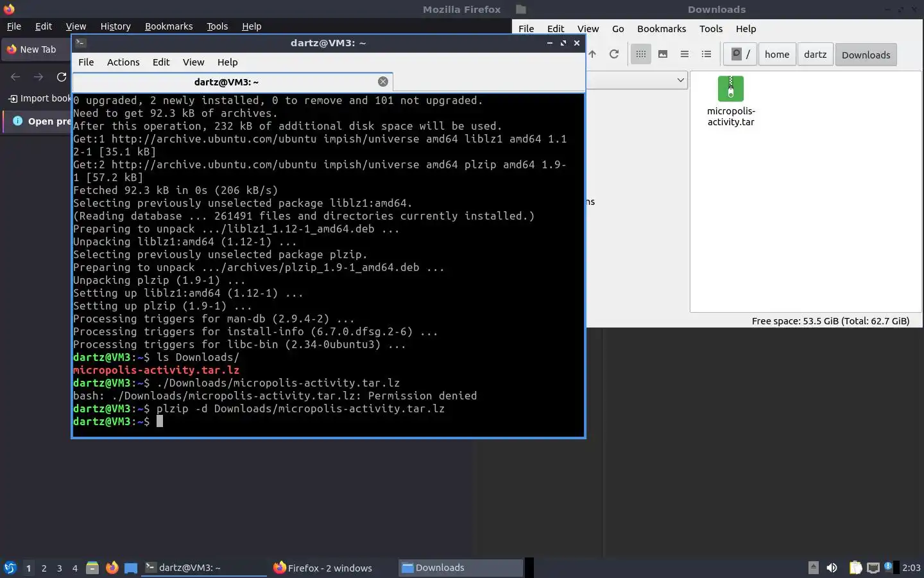Open the Firefox History menu
Image resolution: width=924 pixels, height=578 pixels.
[x=116, y=26]
